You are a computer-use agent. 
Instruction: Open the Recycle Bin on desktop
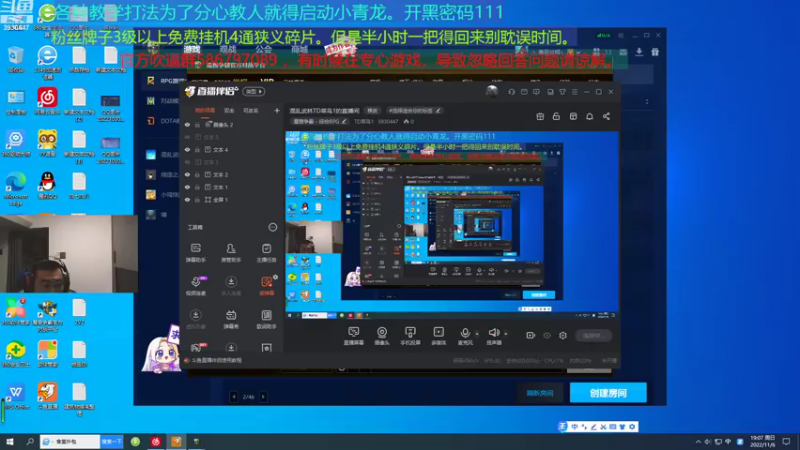point(16,59)
